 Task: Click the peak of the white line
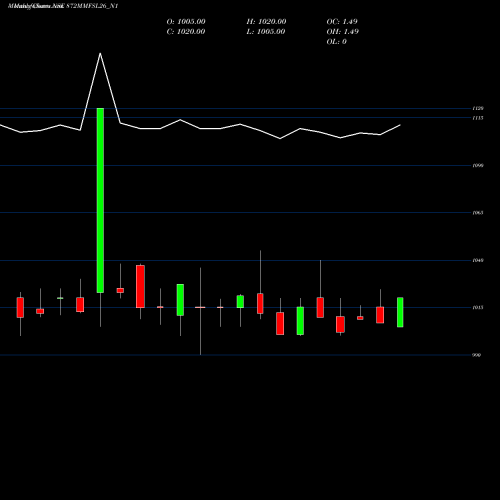100,54
